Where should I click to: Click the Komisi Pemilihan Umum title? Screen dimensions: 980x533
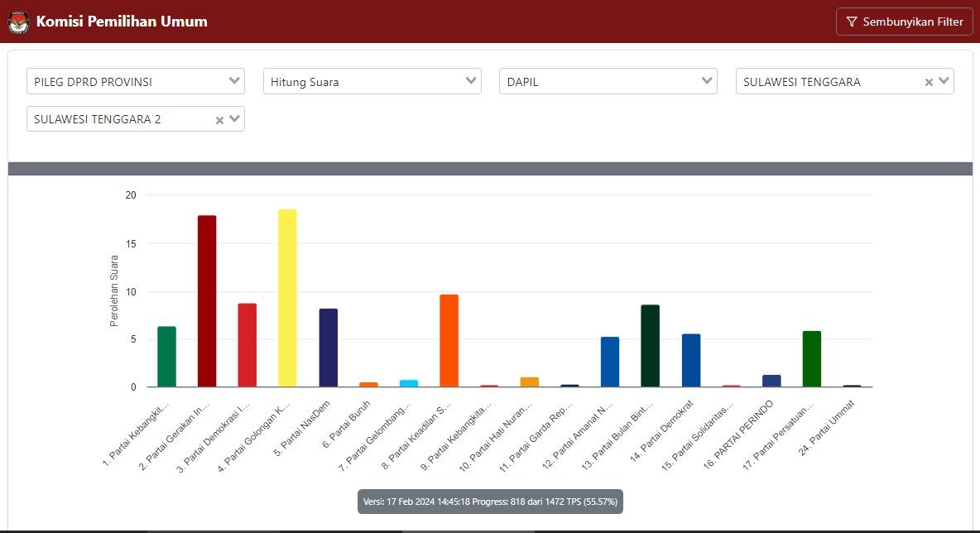pos(122,22)
